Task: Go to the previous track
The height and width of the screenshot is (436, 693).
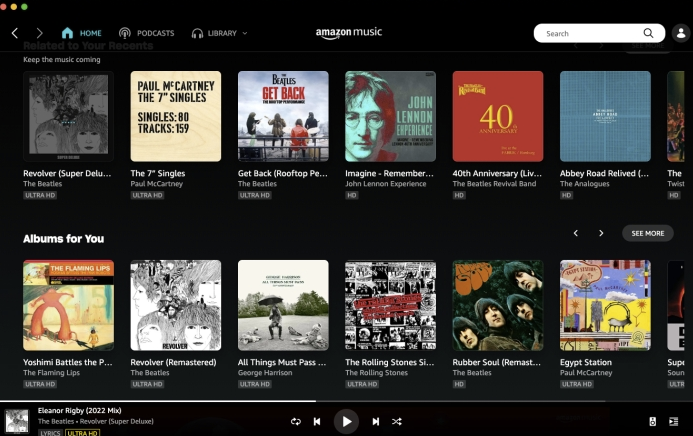Action: tap(317, 421)
